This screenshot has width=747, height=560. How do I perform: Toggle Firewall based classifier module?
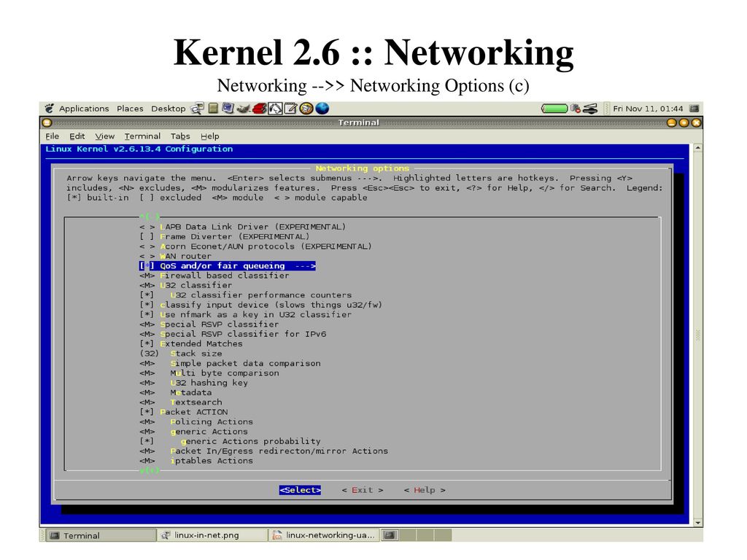pyautogui.click(x=214, y=275)
